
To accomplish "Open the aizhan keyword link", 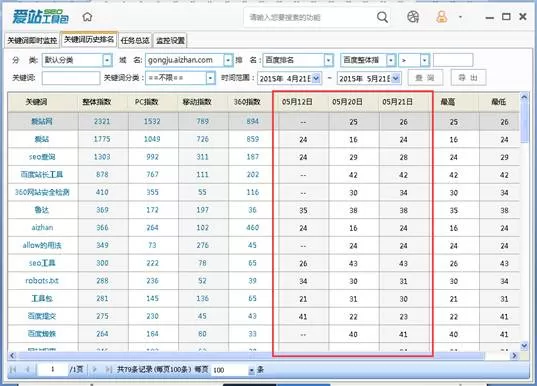I will (x=42, y=227).
